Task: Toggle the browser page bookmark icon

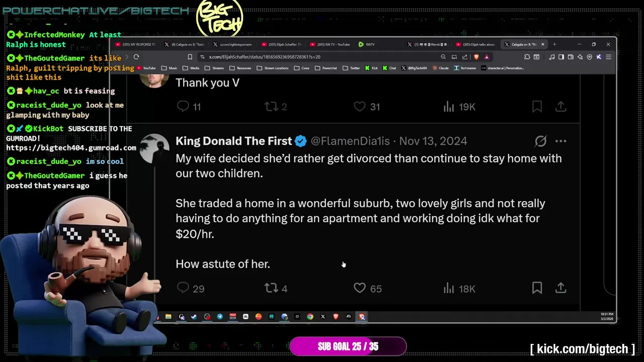Action: (190, 57)
